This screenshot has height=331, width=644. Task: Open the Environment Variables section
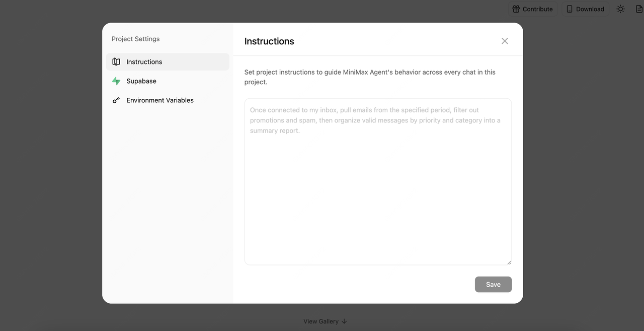159,100
